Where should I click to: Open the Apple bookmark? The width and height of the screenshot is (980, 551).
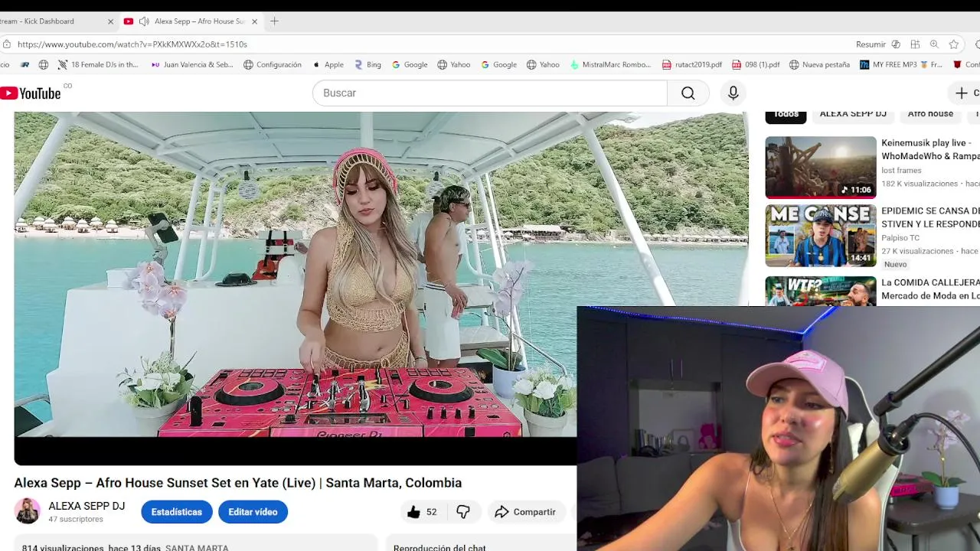328,65
